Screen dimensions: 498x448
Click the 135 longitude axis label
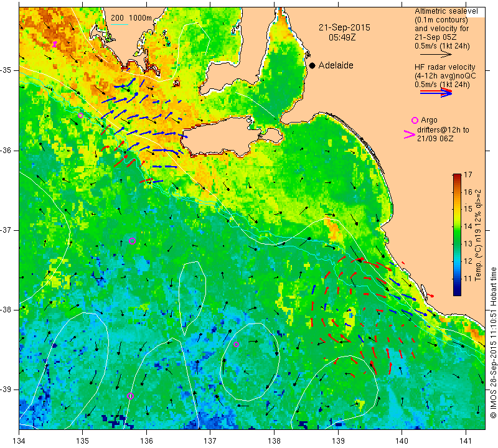click(83, 441)
